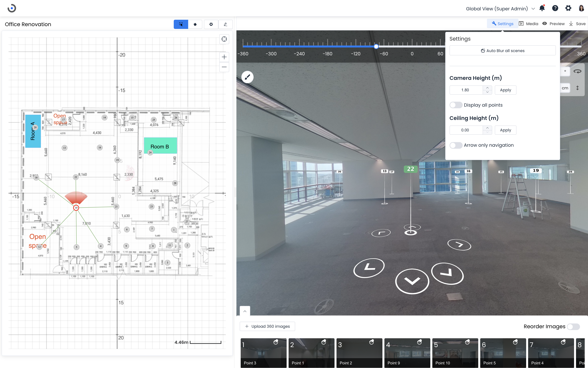588x368 pixels.
Task: Zoom in on the floor plan
Action: click(224, 57)
